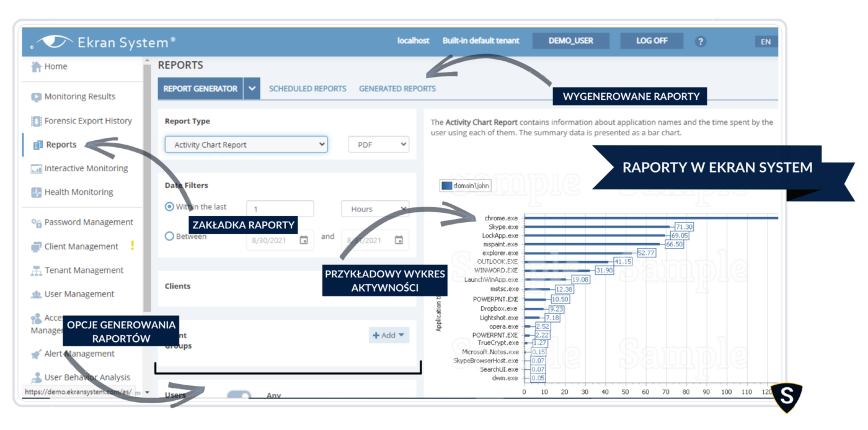
Task: Click the sidebar scroll down arrow
Action: point(147,393)
